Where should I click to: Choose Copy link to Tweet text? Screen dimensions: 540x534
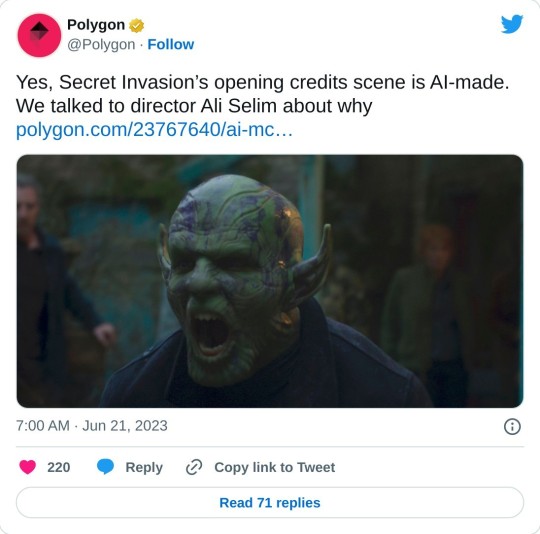(274, 467)
